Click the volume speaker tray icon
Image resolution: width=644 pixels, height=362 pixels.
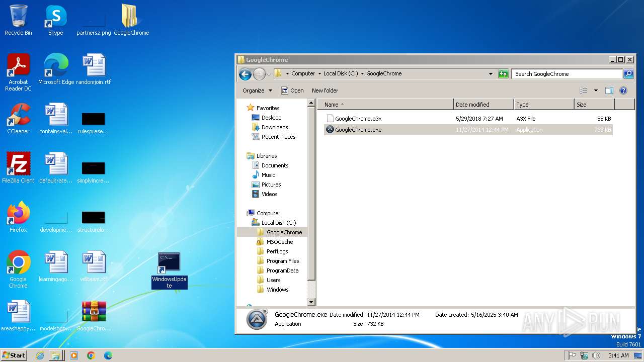pos(596,355)
